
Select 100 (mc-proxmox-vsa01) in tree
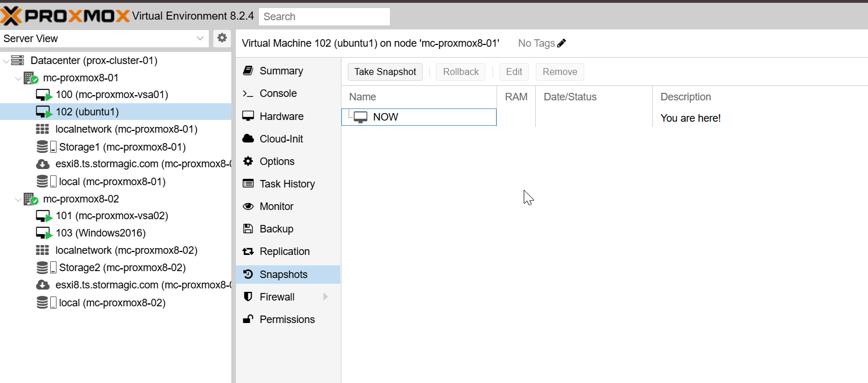(112, 95)
